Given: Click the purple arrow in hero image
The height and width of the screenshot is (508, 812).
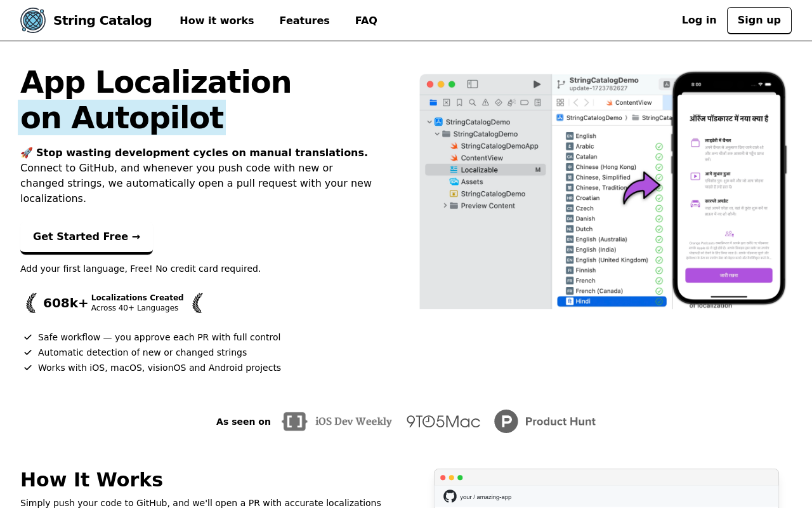Looking at the screenshot, I should click(641, 188).
